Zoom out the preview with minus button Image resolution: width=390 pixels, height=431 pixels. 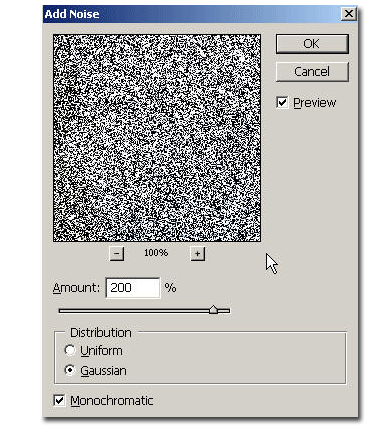click(x=116, y=253)
